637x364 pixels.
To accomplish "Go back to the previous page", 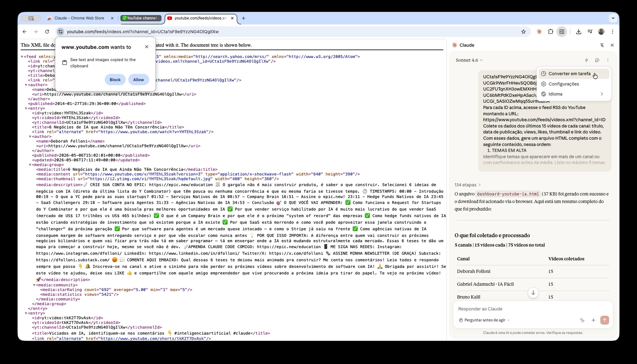I will click(24, 32).
